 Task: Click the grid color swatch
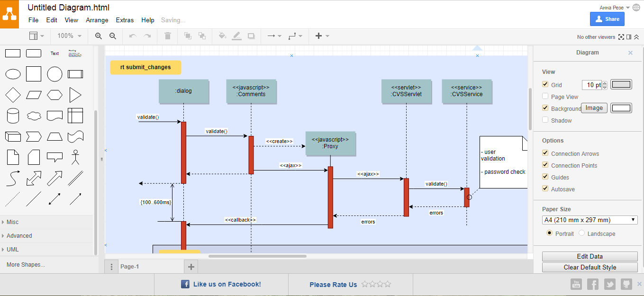click(x=621, y=85)
